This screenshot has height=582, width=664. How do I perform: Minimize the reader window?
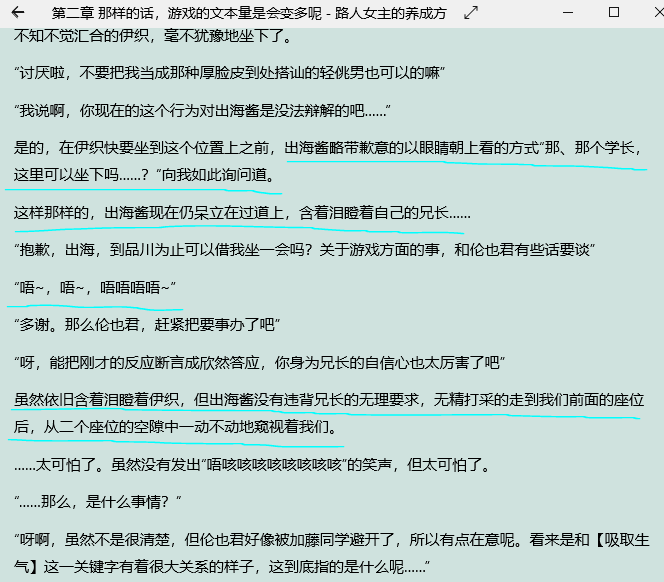click(x=568, y=13)
